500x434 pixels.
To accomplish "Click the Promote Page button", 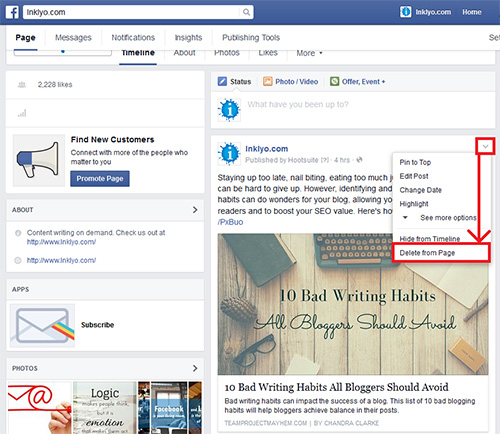I will 100,179.
